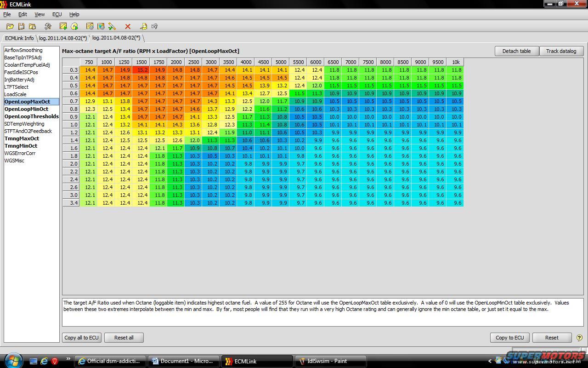Click the open file folder toolbar icon

pyautogui.click(x=10, y=27)
